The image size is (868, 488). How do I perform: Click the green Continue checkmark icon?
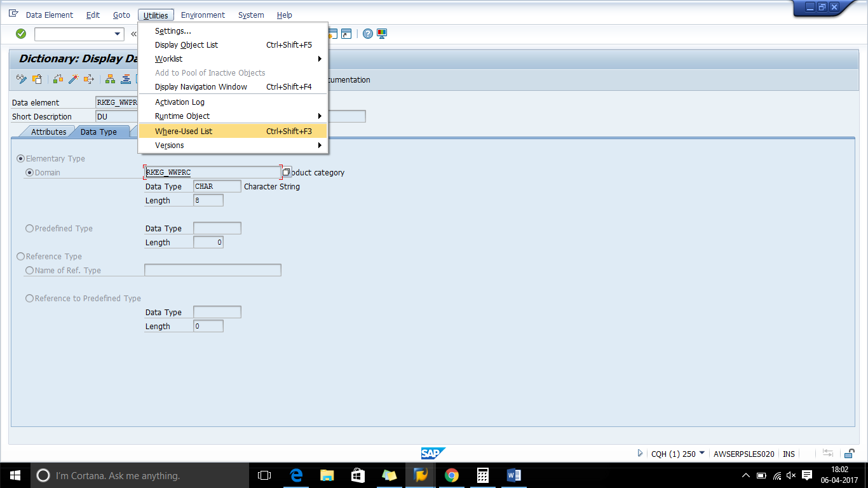tap(20, 34)
